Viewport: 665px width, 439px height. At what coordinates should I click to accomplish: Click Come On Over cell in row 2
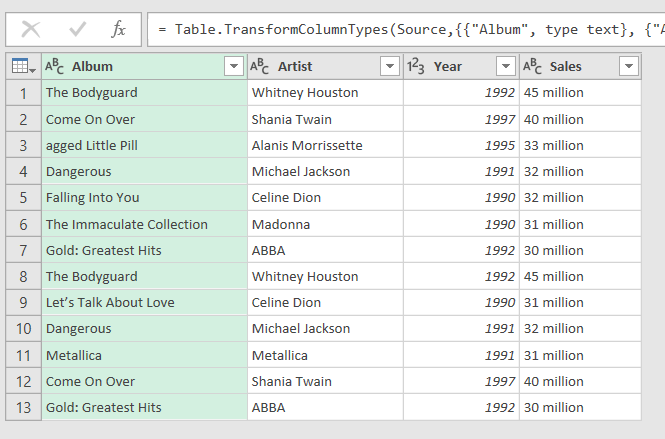[x=145, y=120]
